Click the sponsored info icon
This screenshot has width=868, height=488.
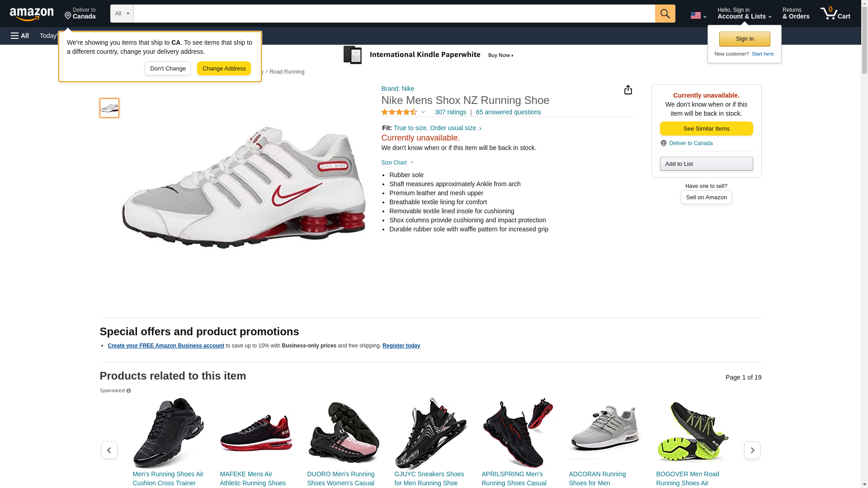[129, 391]
